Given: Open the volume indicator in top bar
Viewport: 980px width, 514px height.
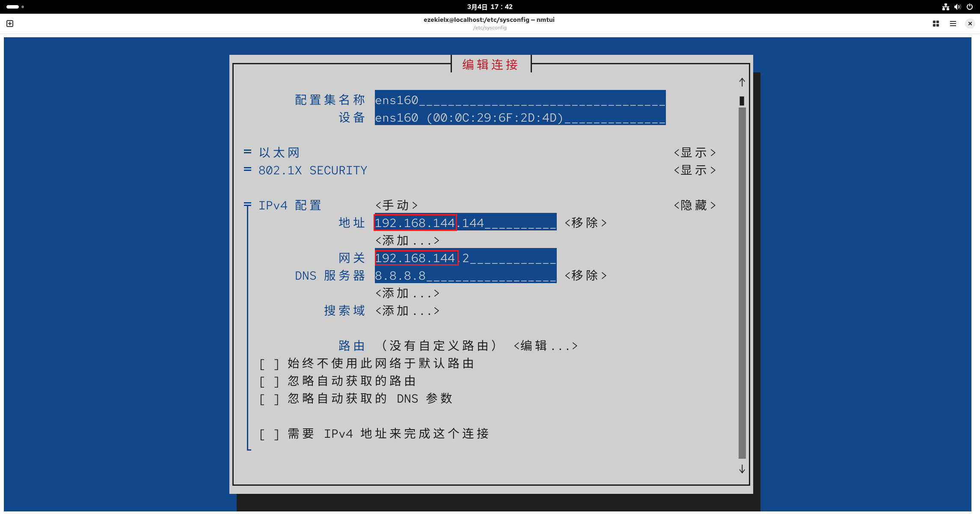Looking at the screenshot, I should 958,7.
